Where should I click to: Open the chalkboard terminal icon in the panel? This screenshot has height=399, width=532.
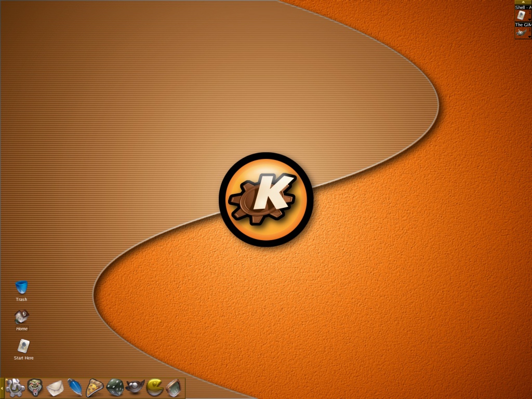coord(174,388)
